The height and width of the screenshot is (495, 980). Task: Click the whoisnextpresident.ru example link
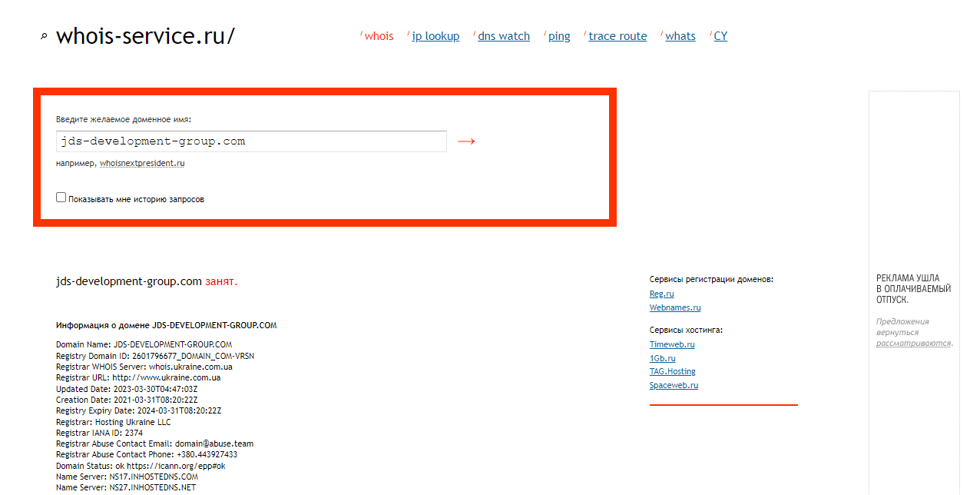142,163
